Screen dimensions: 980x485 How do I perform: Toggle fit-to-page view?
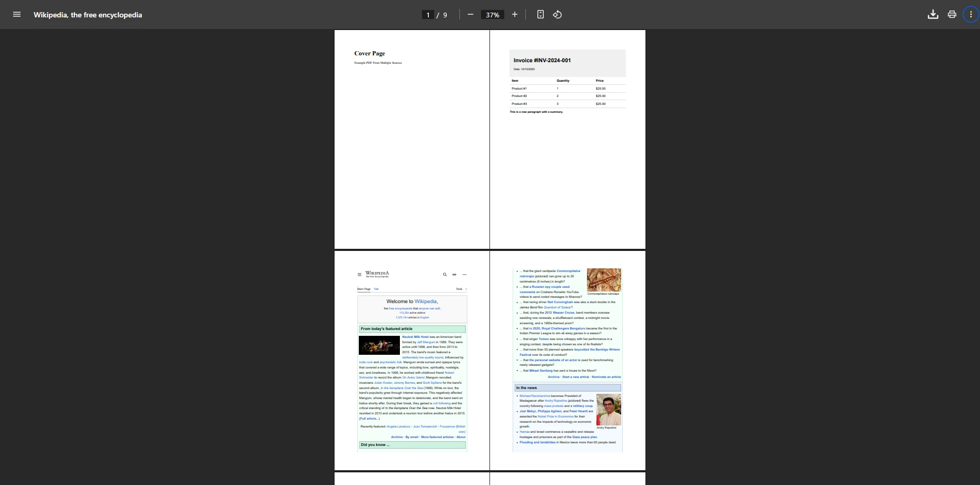click(x=540, y=14)
